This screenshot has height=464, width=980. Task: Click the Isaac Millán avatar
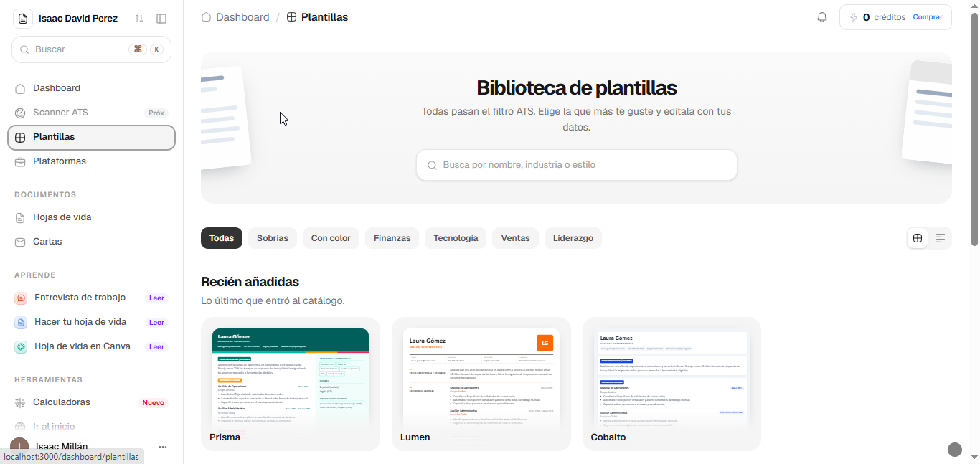coord(19,447)
